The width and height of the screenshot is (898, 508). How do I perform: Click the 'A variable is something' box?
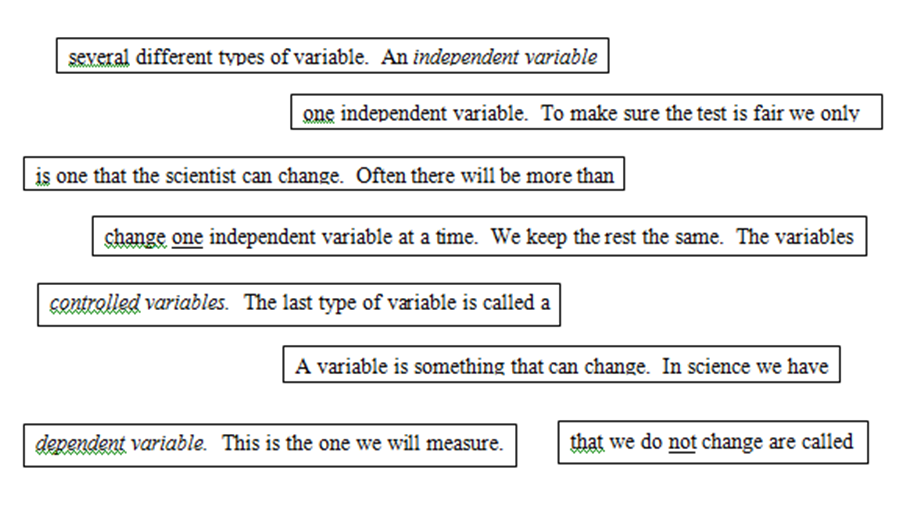(x=561, y=364)
